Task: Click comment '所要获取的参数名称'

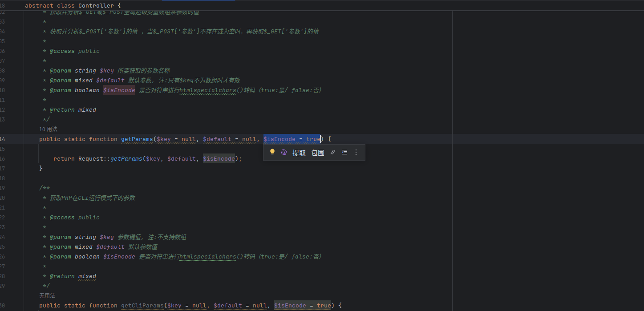Action: tap(144, 71)
